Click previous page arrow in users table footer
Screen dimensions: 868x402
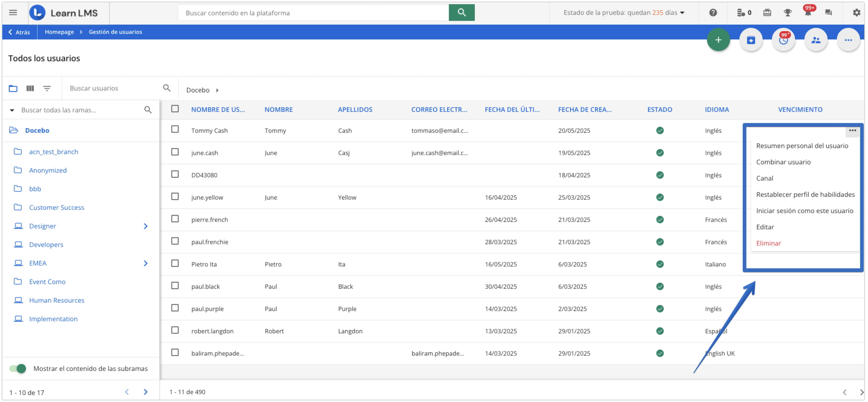(x=844, y=392)
